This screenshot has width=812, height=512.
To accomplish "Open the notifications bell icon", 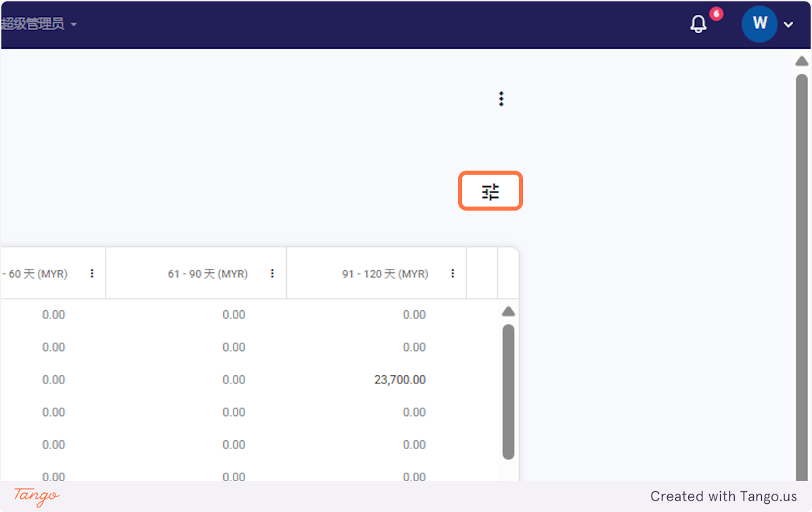I will 698,25.
